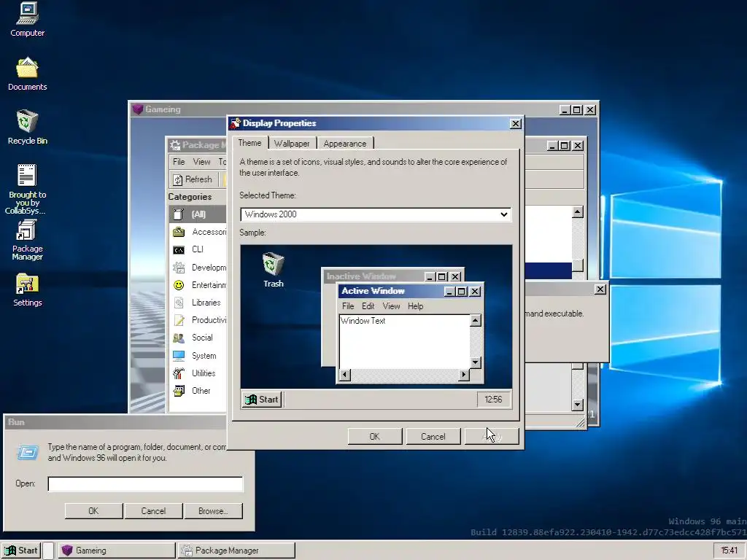Select the CLI category icon
747x560 pixels.
[x=179, y=249]
